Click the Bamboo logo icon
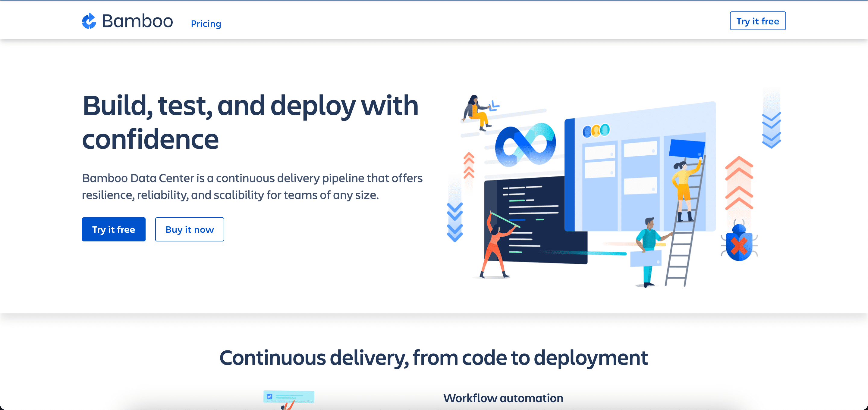 coord(89,21)
